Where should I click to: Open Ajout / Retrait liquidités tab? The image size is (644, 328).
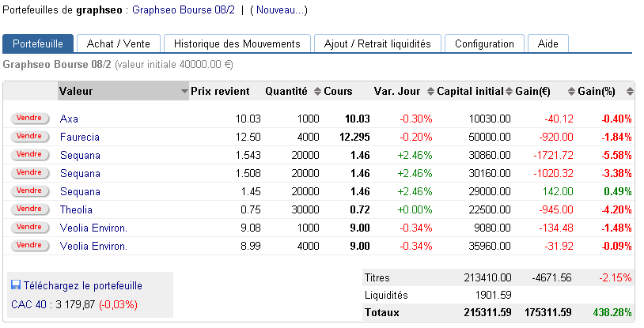[377, 44]
